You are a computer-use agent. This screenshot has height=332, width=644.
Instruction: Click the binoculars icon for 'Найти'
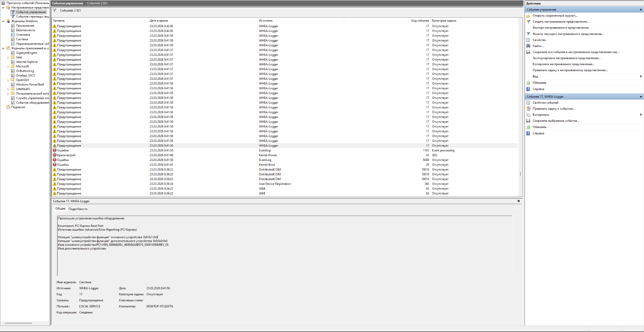(x=528, y=46)
